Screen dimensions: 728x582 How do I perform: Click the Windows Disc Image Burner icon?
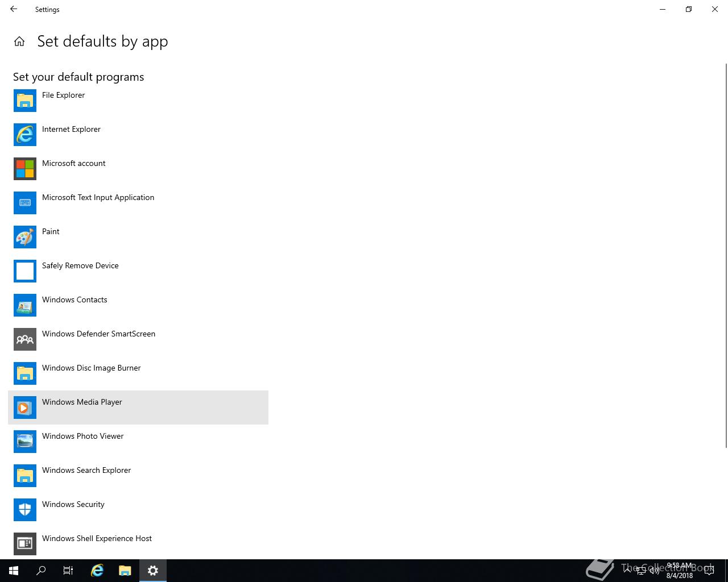25,373
